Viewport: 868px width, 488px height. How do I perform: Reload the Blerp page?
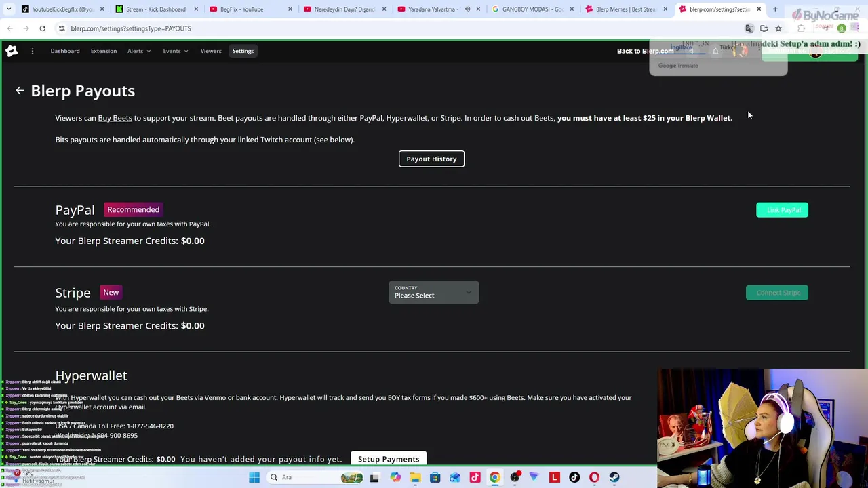[x=42, y=28]
